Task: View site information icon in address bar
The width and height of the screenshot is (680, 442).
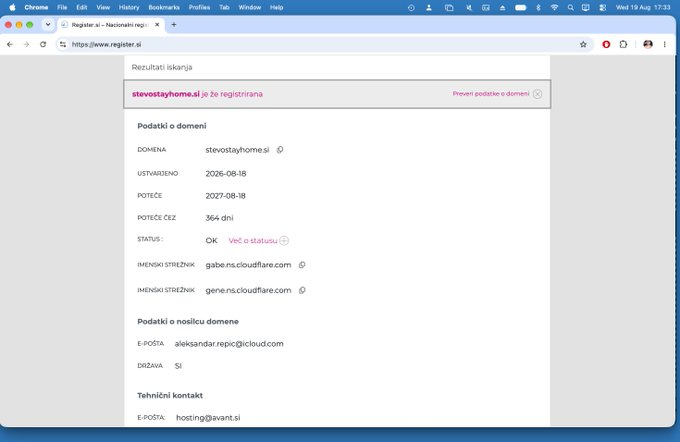Action: click(x=63, y=44)
